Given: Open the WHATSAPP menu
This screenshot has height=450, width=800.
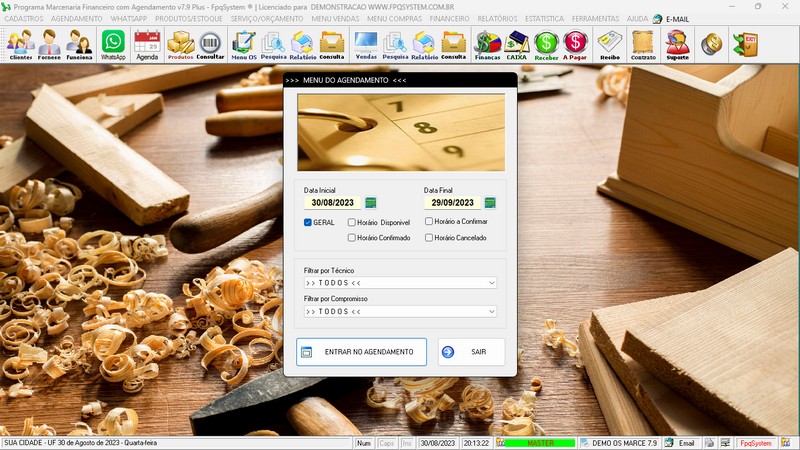Looking at the screenshot, I should tap(129, 19).
